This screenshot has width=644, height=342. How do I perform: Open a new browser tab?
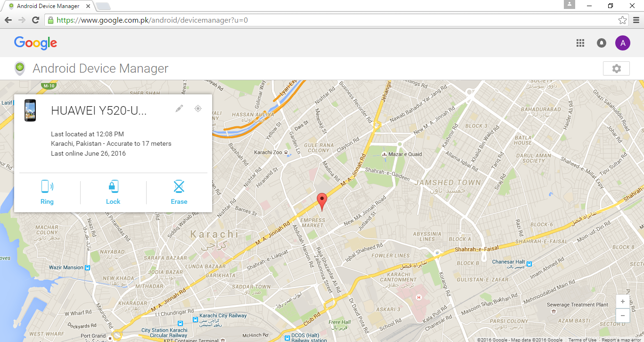pyautogui.click(x=103, y=6)
